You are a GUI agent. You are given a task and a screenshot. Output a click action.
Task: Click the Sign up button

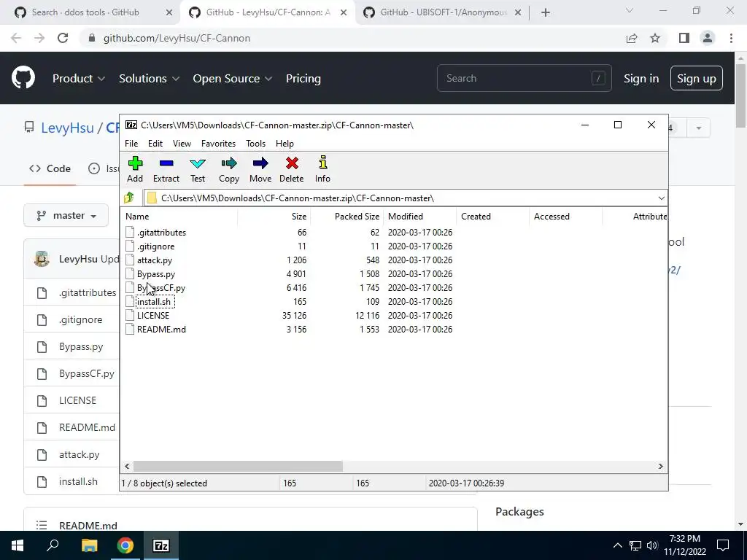(x=696, y=79)
